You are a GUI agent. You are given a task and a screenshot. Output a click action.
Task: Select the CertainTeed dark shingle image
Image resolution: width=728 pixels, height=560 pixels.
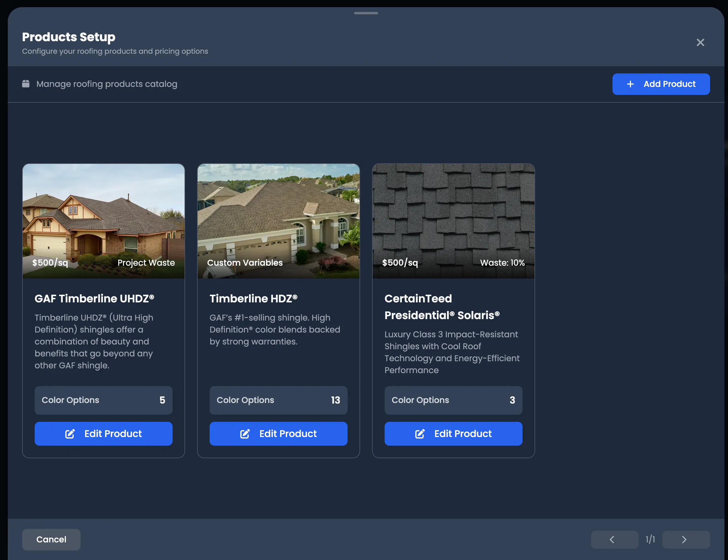click(453, 221)
